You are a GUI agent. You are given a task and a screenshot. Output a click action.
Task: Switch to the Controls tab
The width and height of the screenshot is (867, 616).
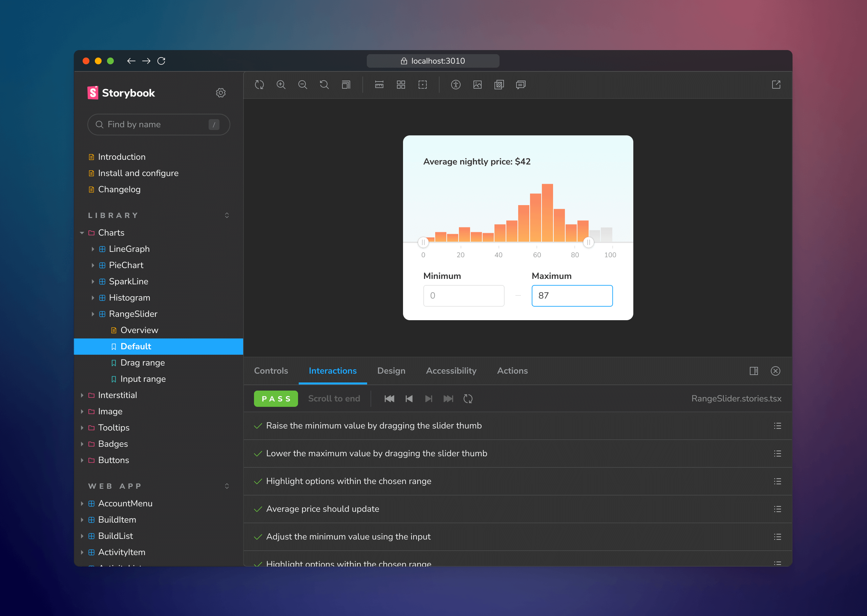[271, 371]
